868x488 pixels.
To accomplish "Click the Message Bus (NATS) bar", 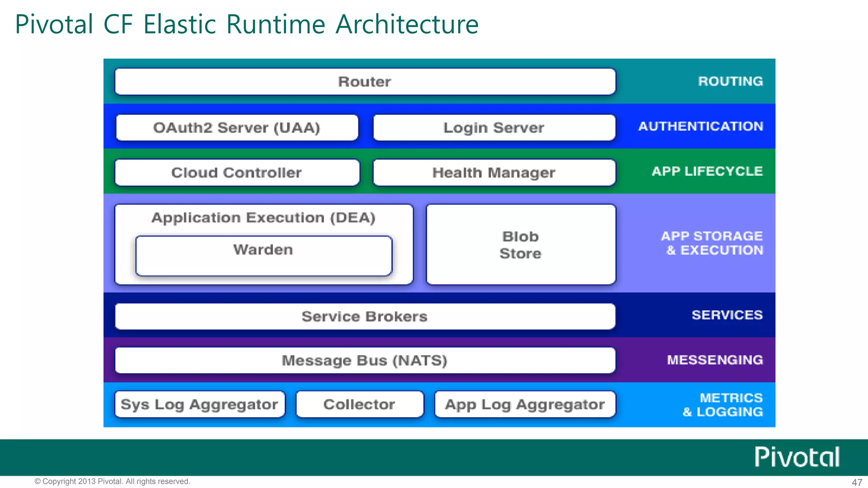I will click(364, 360).
